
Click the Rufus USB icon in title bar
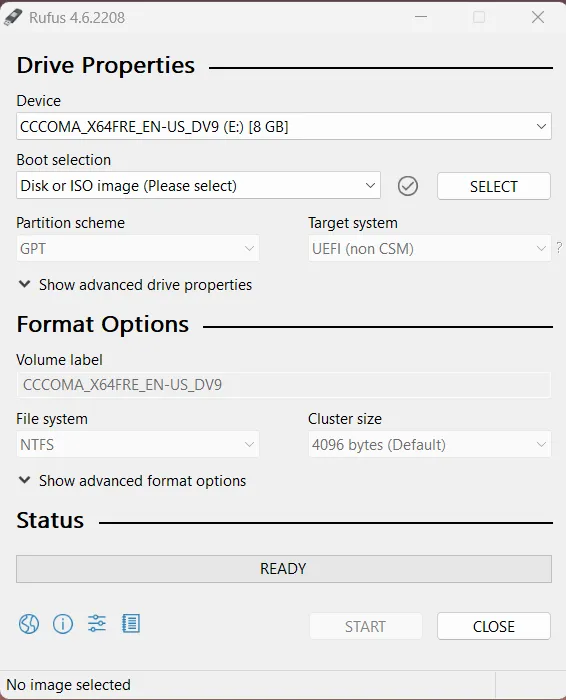coord(13,17)
